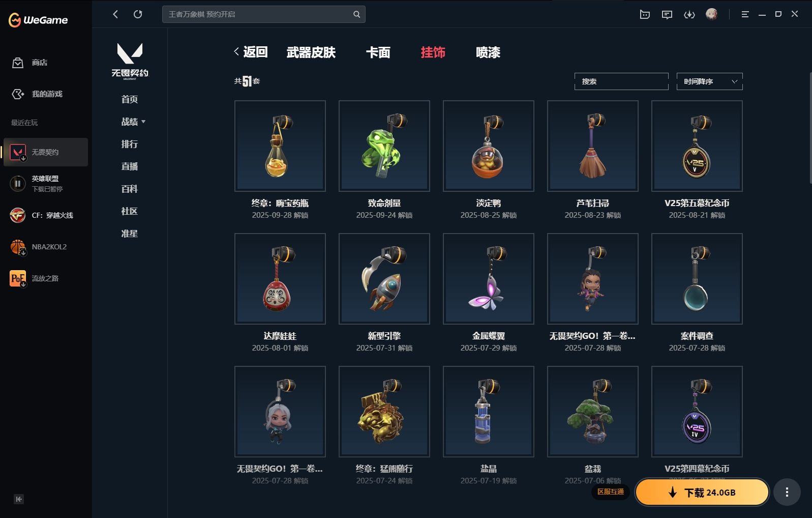The image size is (812, 518).
Task: Open the folder icon in the top bar
Action: (x=645, y=14)
